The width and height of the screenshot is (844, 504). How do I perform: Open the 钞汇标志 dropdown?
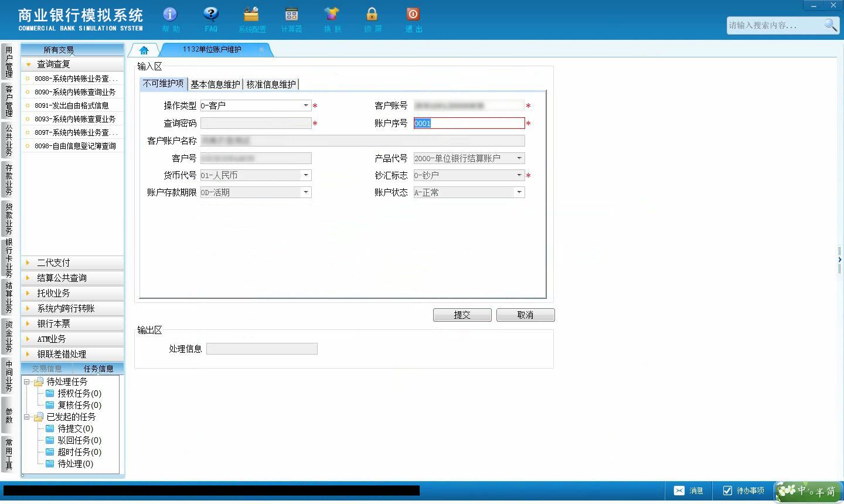(519, 175)
